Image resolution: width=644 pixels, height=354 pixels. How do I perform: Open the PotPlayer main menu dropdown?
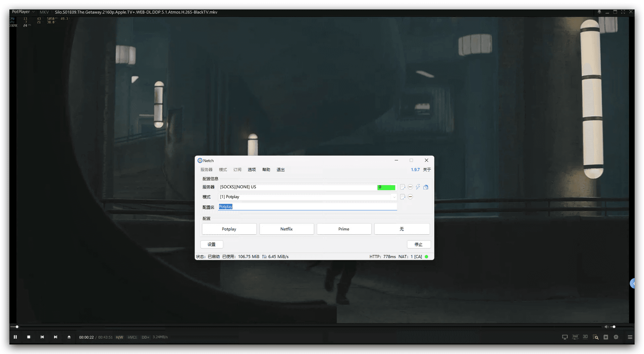tap(23, 12)
